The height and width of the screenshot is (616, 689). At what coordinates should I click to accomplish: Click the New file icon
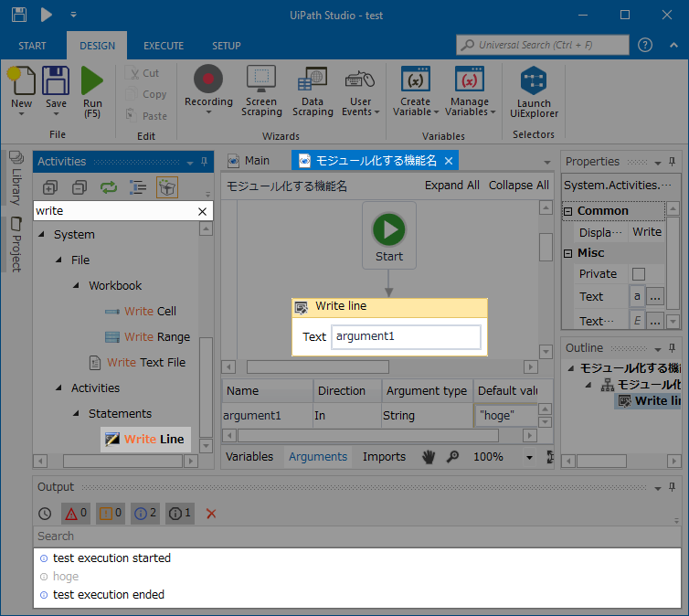click(21, 80)
